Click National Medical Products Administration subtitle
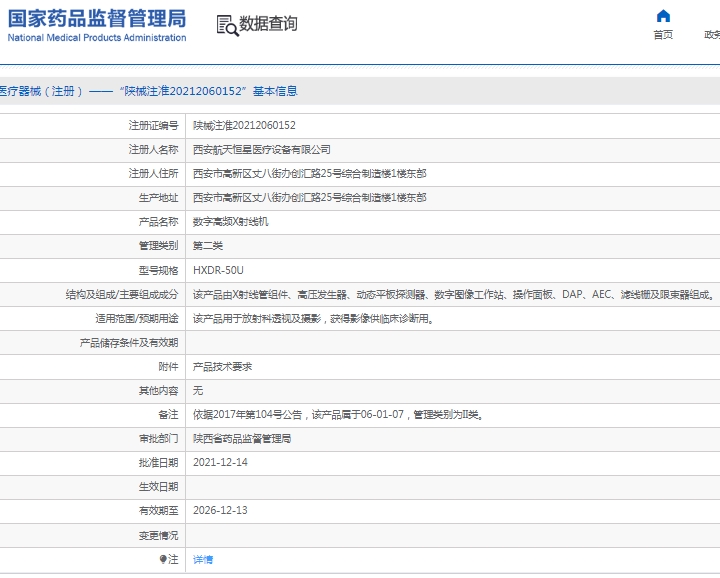The height and width of the screenshot is (578, 720). click(x=97, y=38)
